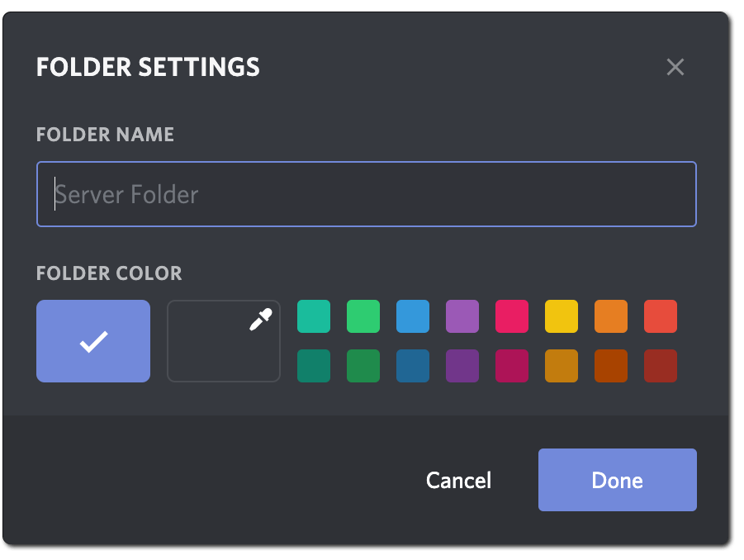The image size is (744, 560).
Task: Click Cancel to discard folder changes
Action: pos(458,481)
